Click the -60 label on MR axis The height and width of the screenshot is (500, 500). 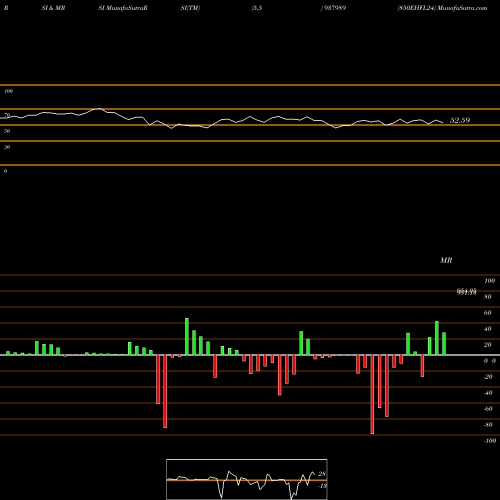[488, 409]
